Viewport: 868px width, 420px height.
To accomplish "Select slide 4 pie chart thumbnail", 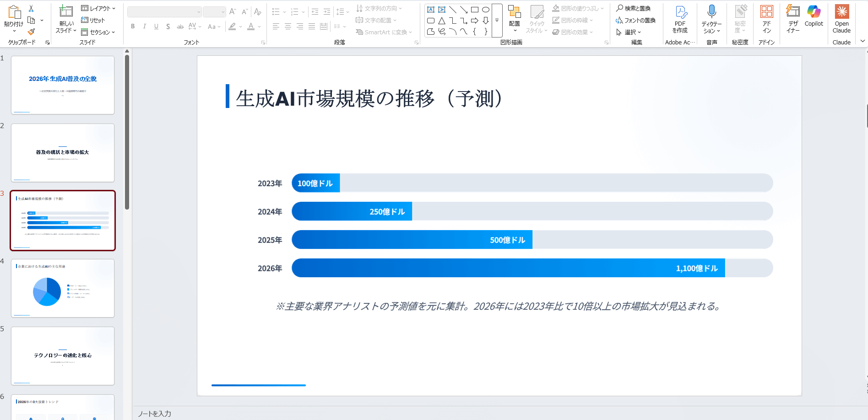I will tap(63, 288).
